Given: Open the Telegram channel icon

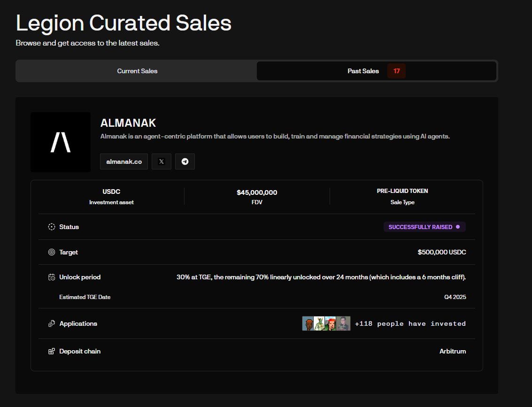Looking at the screenshot, I should click(185, 161).
